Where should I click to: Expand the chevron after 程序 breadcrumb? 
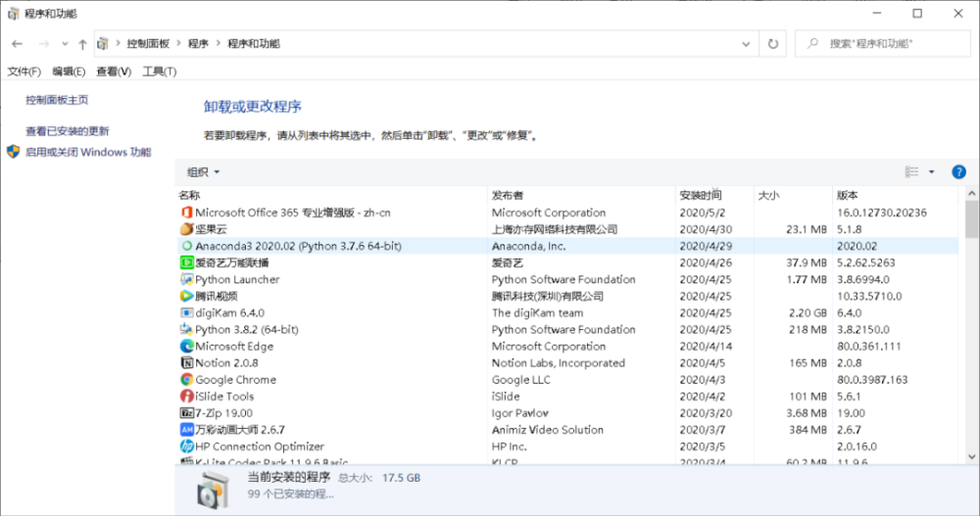tap(219, 43)
